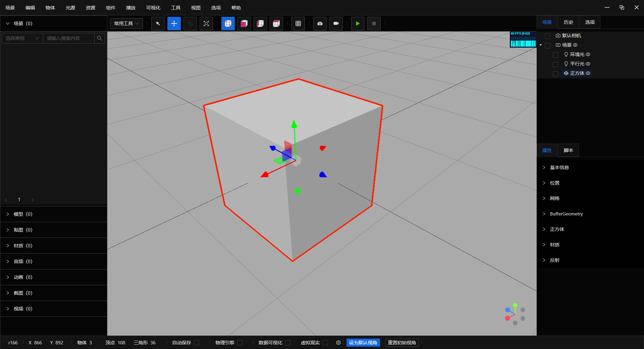
Task: Toggle the grid display icon
Action: click(298, 23)
